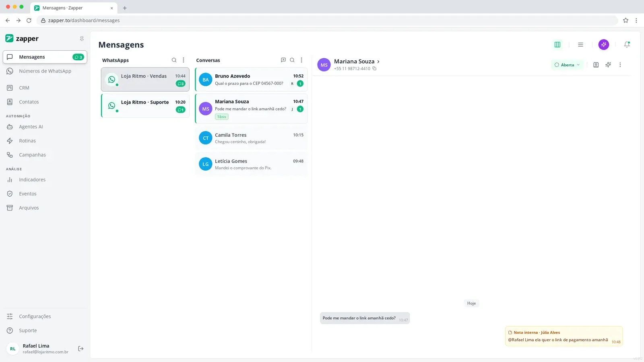Open chat header three-dot menu
The width and height of the screenshot is (644, 362).
(620, 65)
